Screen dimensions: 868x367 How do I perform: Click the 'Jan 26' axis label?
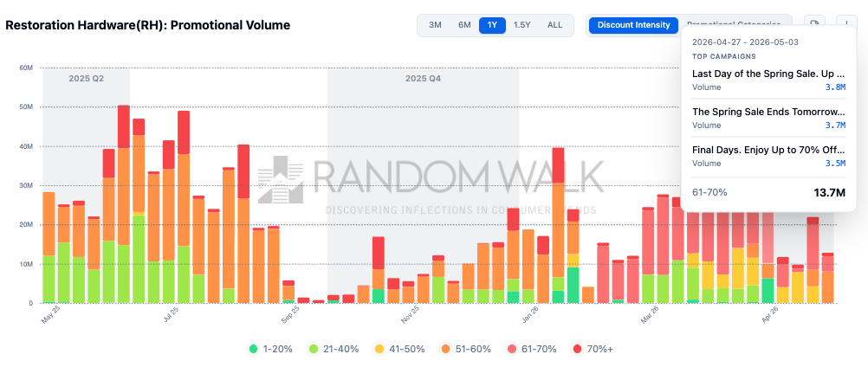(x=530, y=316)
